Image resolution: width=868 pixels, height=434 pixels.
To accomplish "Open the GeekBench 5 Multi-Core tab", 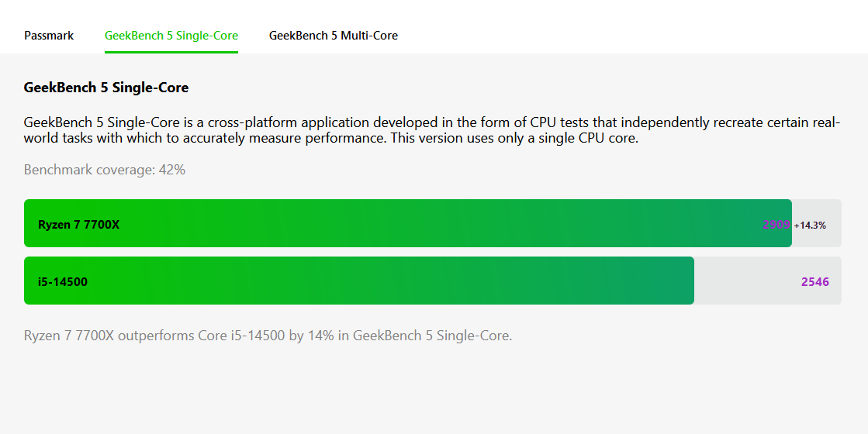I will click(334, 36).
